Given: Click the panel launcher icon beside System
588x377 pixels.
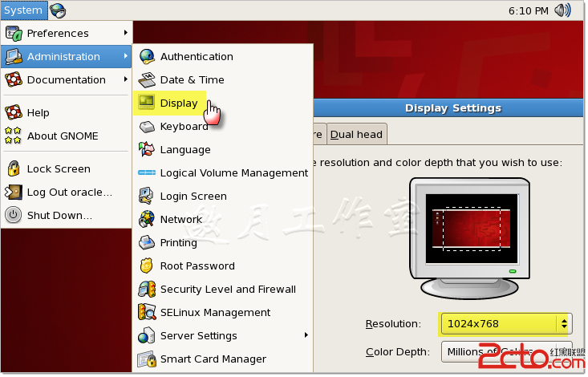Looking at the screenshot, I should (58, 10).
